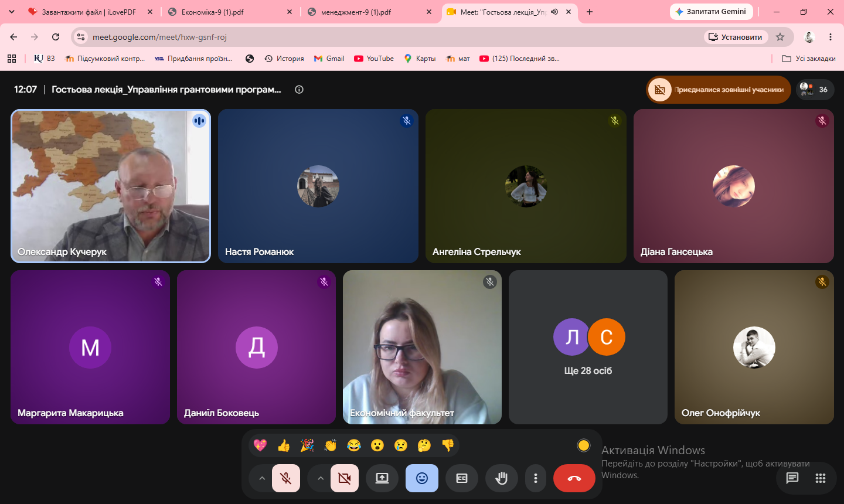Show meeting details info icon
The height and width of the screenshot is (504, 844).
click(299, 90)
